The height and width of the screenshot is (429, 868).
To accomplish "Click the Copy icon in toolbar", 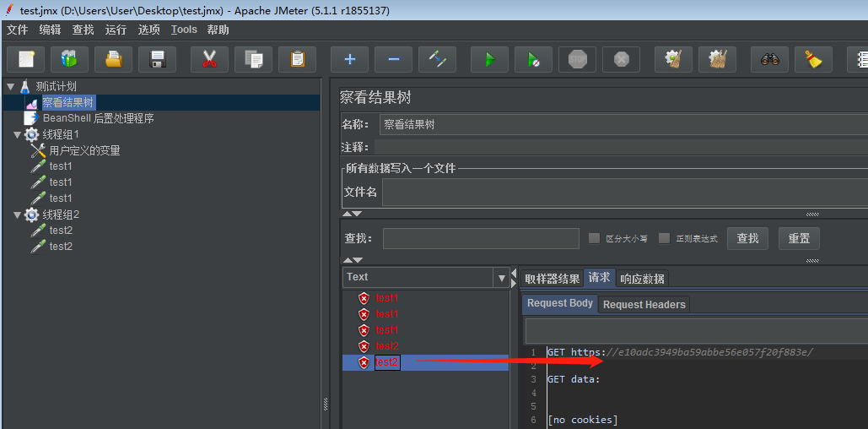I will 254,59.
